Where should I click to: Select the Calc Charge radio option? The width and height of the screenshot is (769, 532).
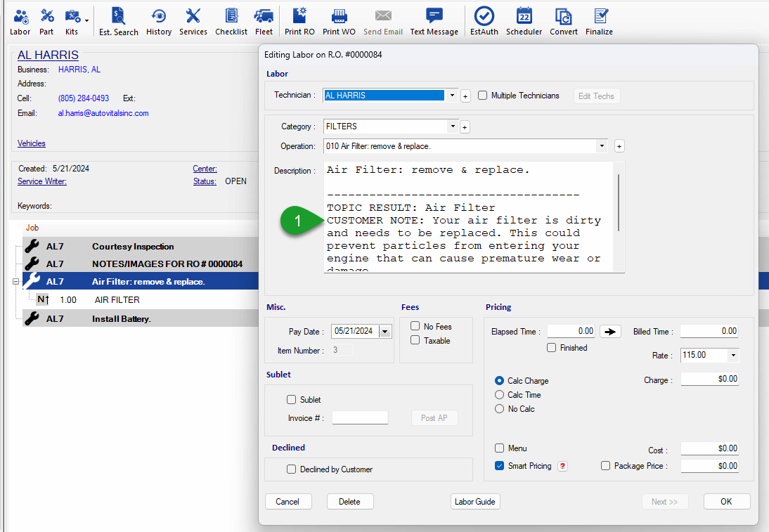point(499,380)
